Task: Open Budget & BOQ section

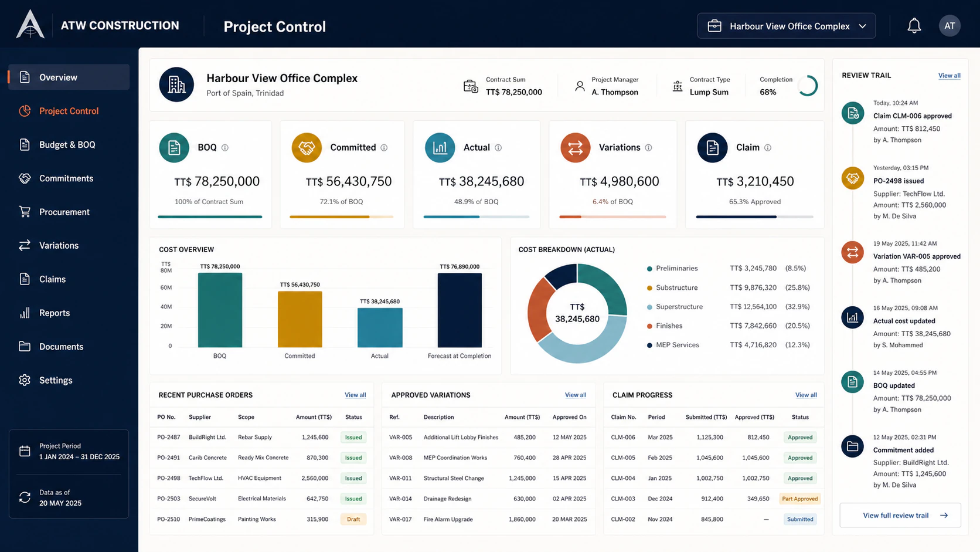Action: coord(69,144)
